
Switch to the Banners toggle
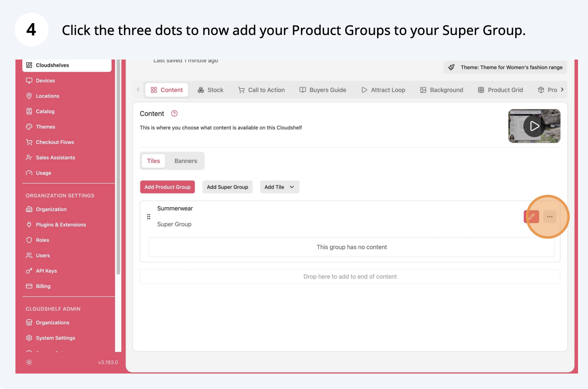tap(186, 161)
